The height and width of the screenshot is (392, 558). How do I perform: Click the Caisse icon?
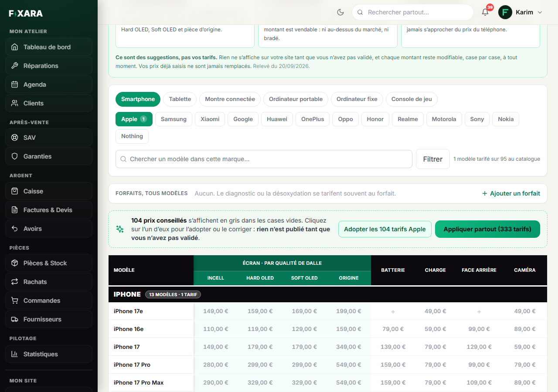(15, 191)
